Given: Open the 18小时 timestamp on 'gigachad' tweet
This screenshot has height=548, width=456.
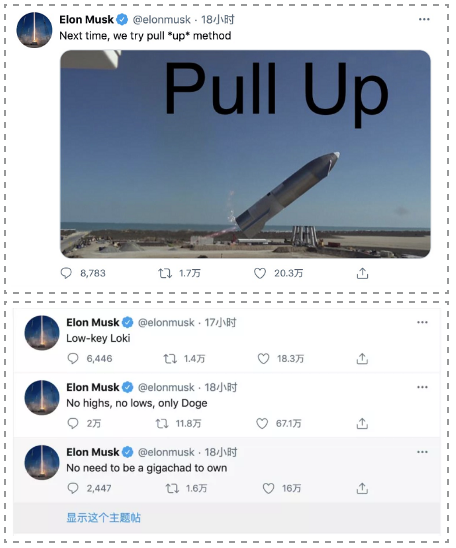Looking at the screenshot, I should pyautogui.click(x=221, y=452).
